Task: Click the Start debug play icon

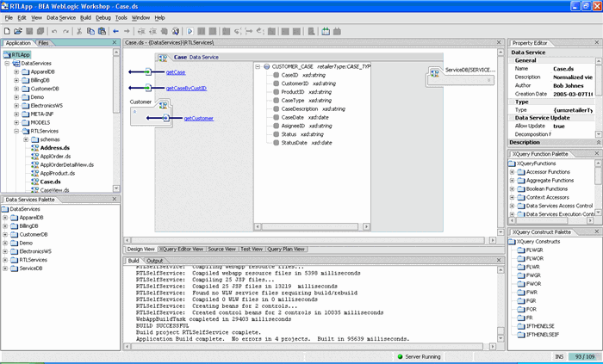Action: (x=190, y=31)
